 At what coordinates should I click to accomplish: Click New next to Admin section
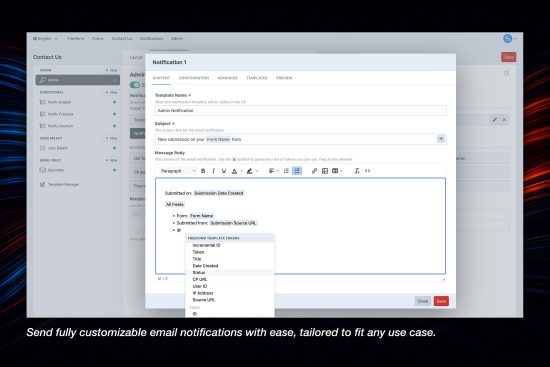(x=112, y=70)
